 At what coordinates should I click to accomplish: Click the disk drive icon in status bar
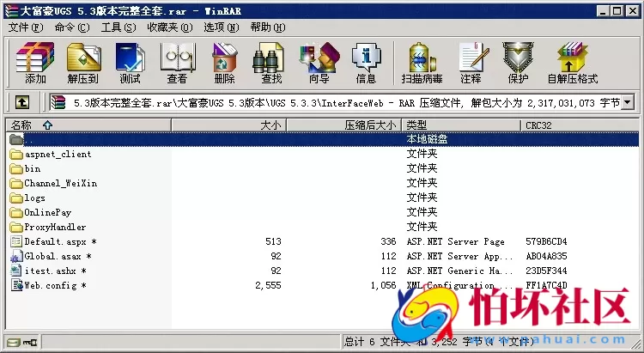click(x=14, y=342)
